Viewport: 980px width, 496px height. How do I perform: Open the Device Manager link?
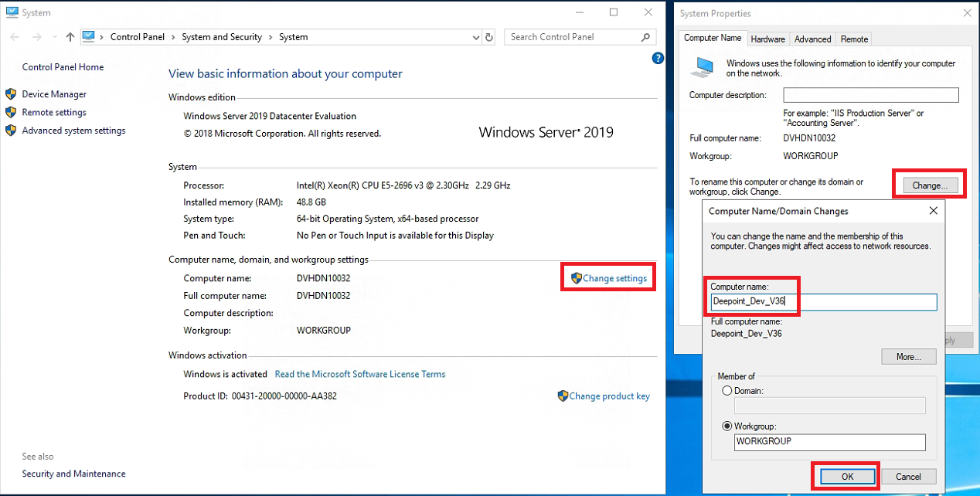pos(54,94)
